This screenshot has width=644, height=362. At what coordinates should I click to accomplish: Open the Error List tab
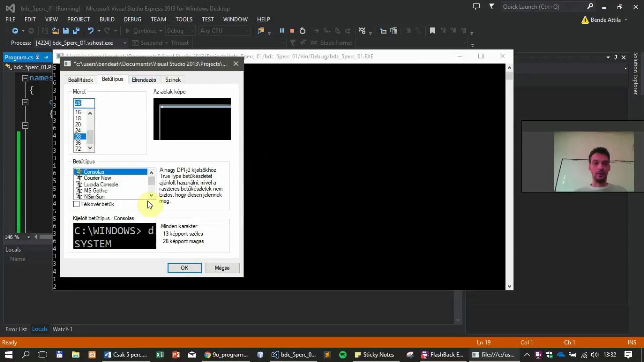point(16,329)
